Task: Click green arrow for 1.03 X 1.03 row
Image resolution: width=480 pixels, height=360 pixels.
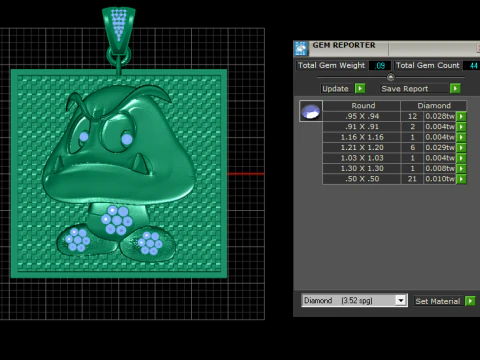Action: pyautogui.click(x=461, y=158)
